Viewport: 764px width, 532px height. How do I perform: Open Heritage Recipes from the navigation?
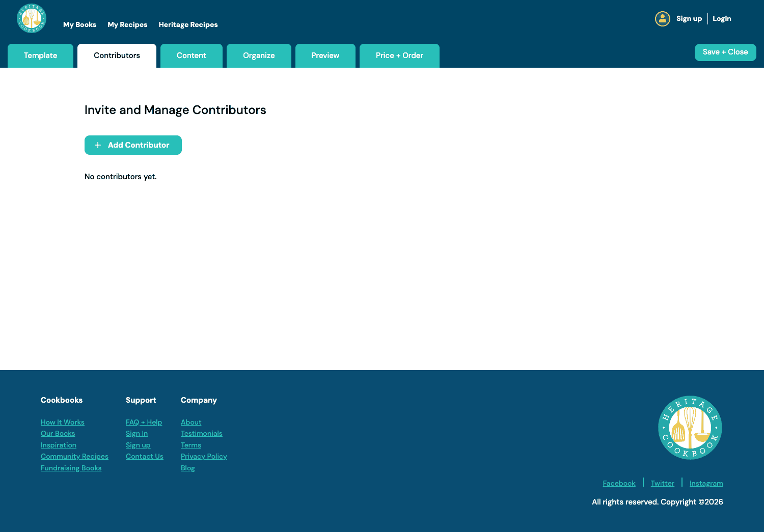click(x=188, y=24)
